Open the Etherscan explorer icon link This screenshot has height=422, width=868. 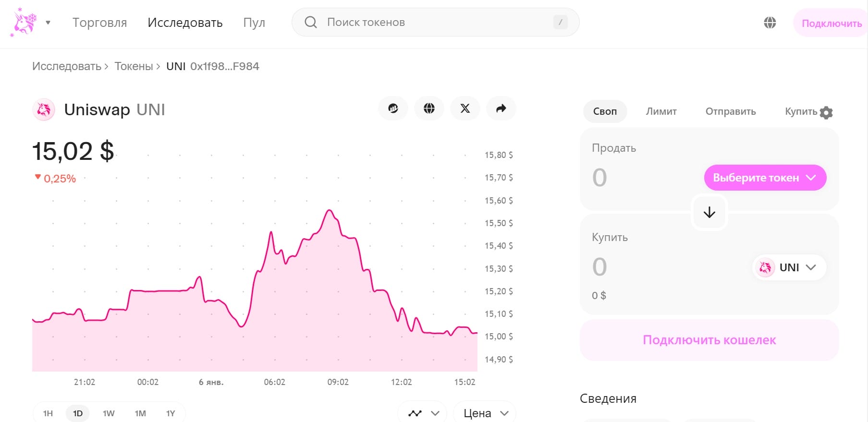coord(393,109)
